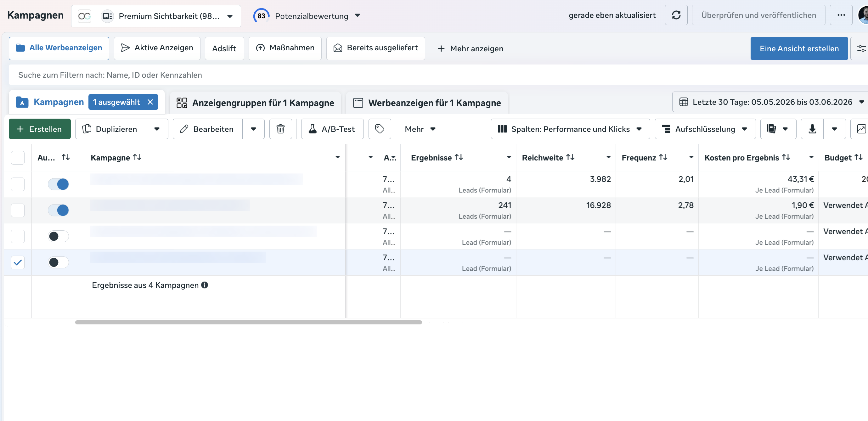Click Mehr anzeigen to add views
Viewport: 868px width, 421px height.
(x=471, y=48)
